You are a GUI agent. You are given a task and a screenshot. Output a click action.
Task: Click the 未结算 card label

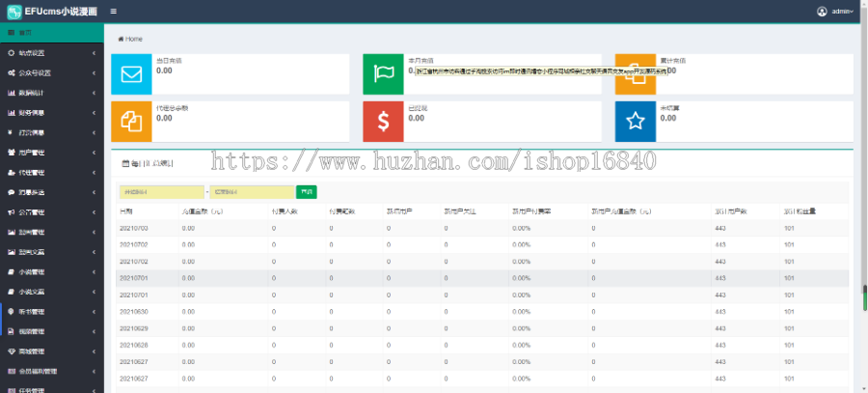pyautogui.click(x=670, y=108)
